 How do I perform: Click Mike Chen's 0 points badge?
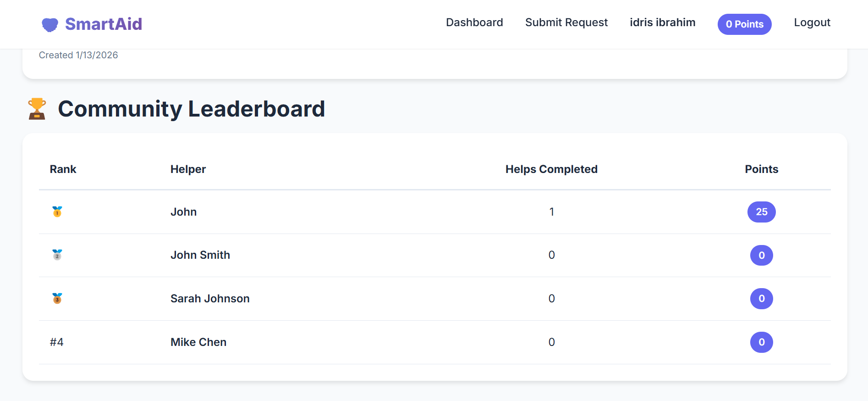(761, 342)
